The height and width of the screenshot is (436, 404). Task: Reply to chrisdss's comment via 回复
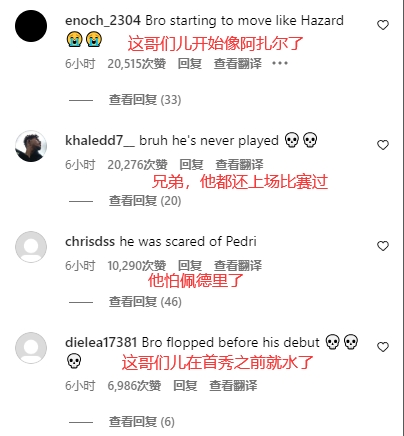pos(190,265)
